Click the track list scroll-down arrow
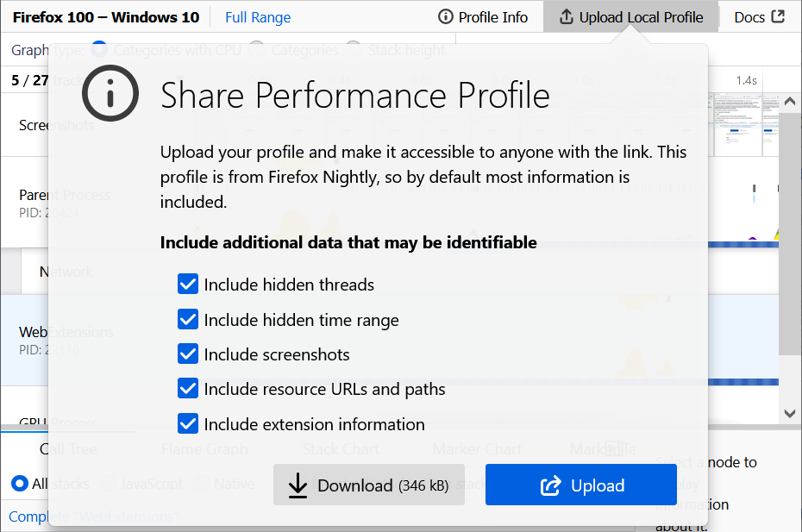The height and width of the screenshot is (532, 802). pos(790,413)
